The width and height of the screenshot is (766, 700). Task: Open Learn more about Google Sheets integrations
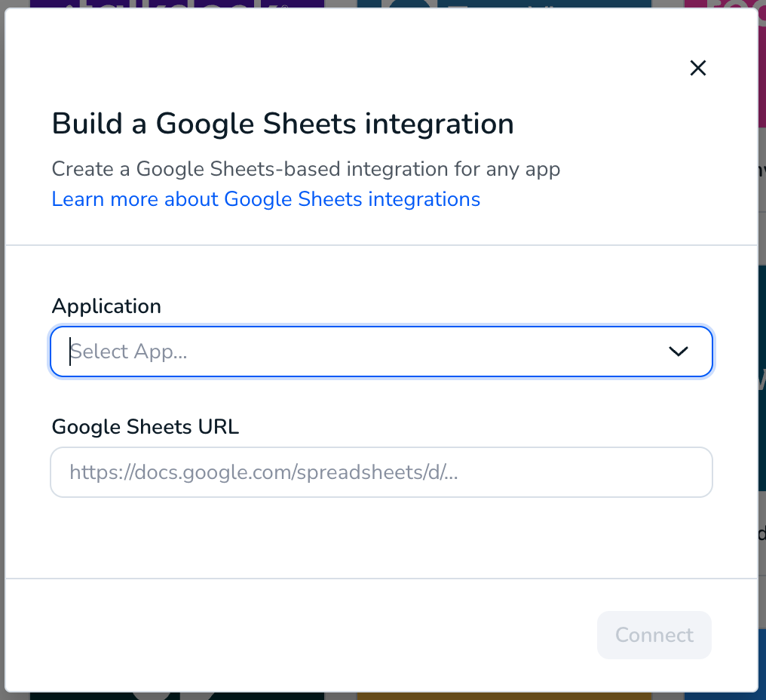coord(265,198)
